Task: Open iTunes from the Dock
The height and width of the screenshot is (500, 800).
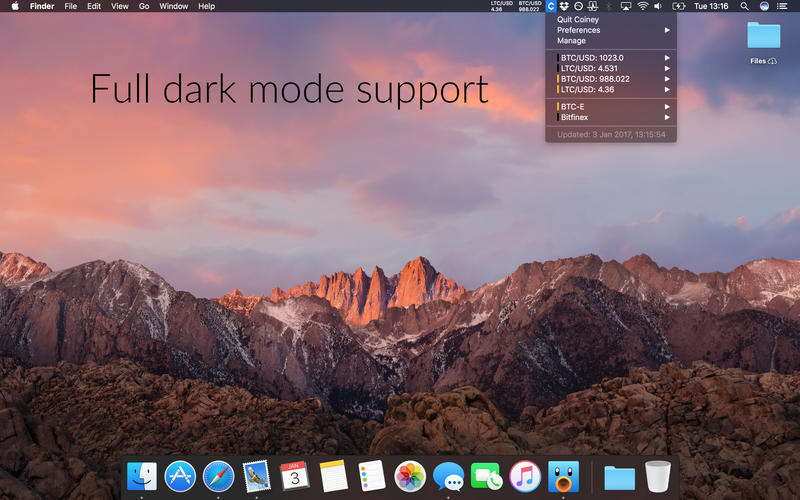Action: coord(524,476)
